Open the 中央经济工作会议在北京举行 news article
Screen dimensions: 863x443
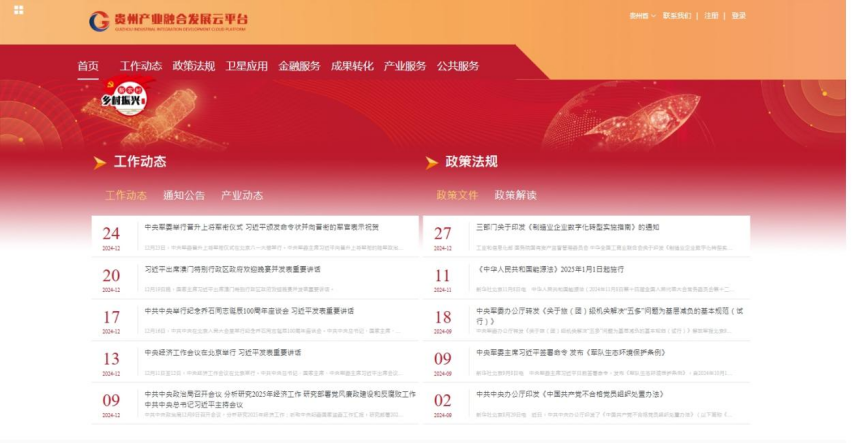(222, 354)
